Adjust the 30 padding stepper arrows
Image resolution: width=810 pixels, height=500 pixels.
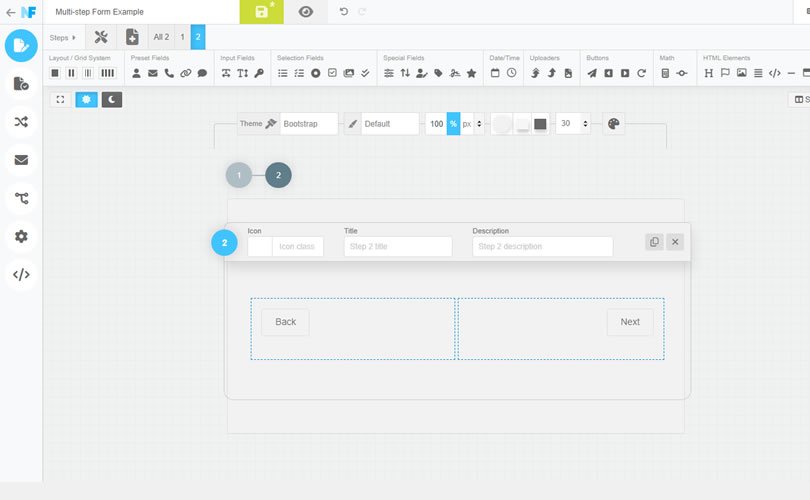coord(585,124)
